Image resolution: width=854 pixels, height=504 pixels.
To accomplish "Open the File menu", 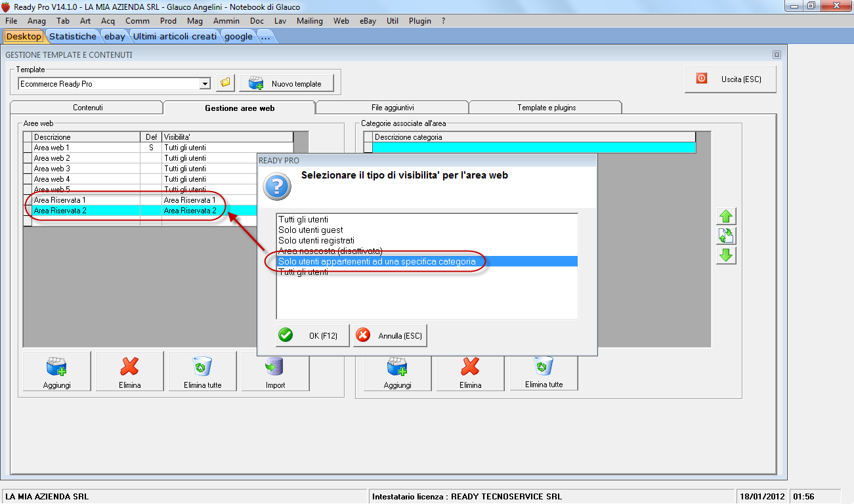I will point(11,20).
